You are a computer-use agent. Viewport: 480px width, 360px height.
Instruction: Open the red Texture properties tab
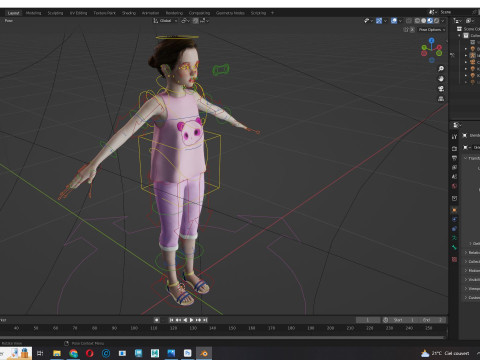[x=454, y=259]
